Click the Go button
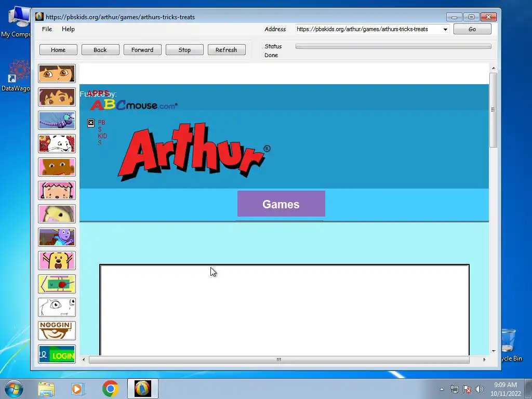 (x=472, y=29)
